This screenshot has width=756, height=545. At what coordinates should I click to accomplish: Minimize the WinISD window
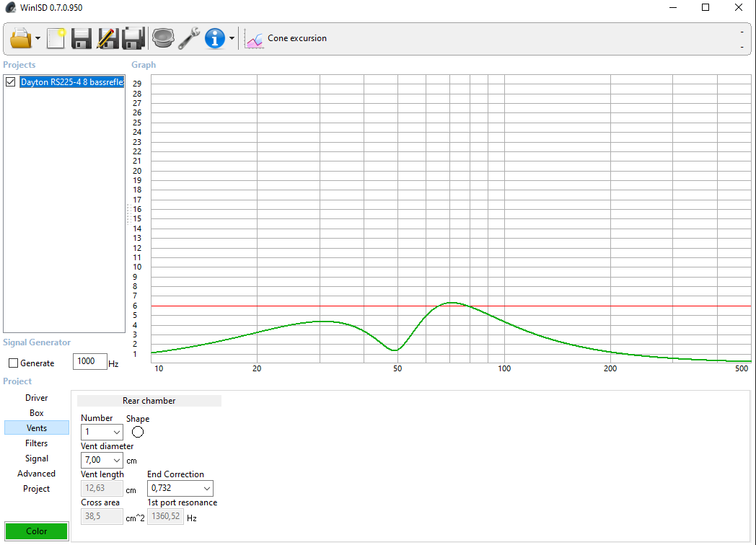click(x=673, y=8)
